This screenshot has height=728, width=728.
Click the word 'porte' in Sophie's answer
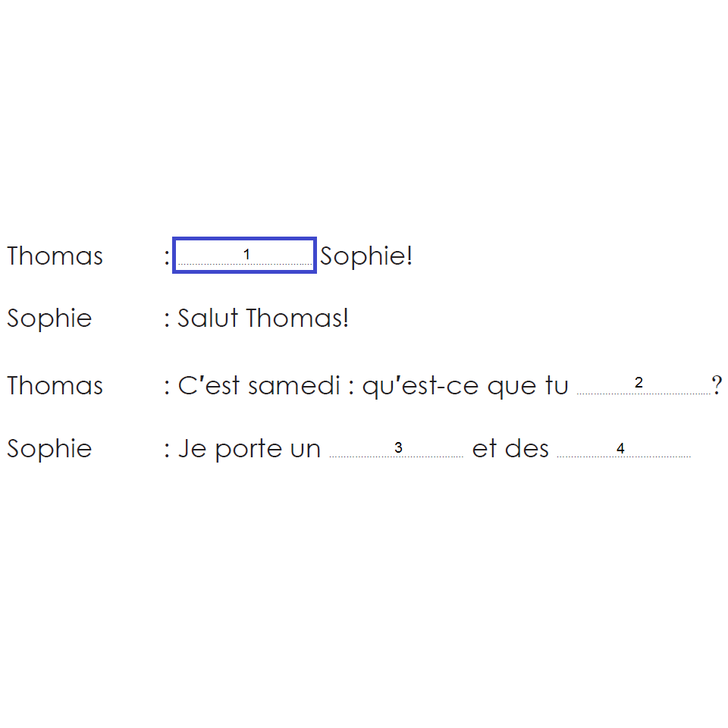[244, 450]
